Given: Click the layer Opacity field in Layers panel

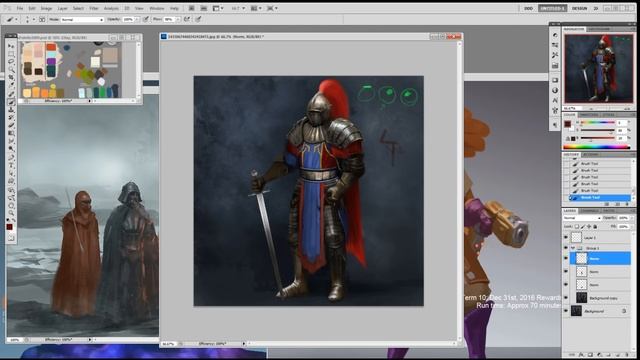Looking at the screenshot, I should click(623, 218).
